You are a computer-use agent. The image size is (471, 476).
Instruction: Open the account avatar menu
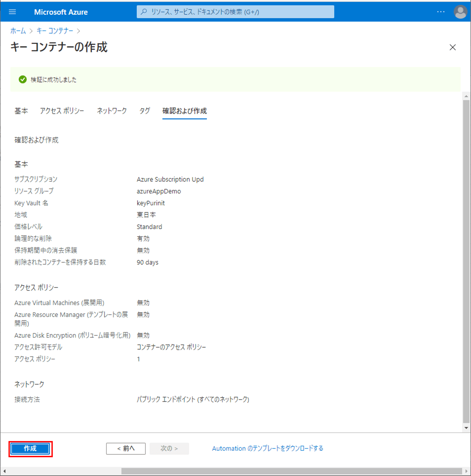460,12
